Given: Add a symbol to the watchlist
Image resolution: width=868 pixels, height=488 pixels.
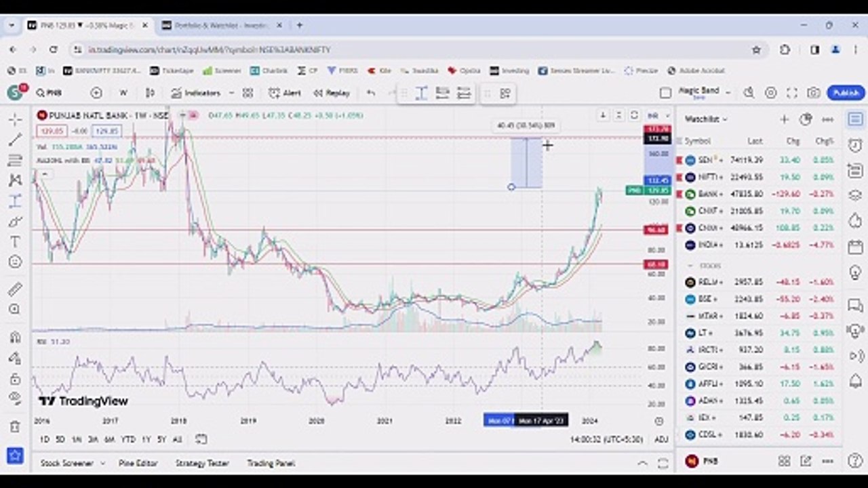Looking at the screenshot, I should pyautogui.click(x=784, y=119).
